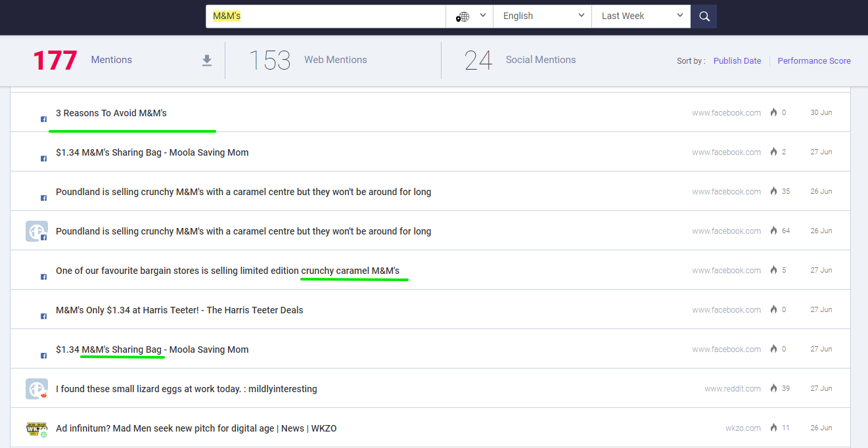
Task: Expand the location selector dropdown
Action: pos(484,16)
